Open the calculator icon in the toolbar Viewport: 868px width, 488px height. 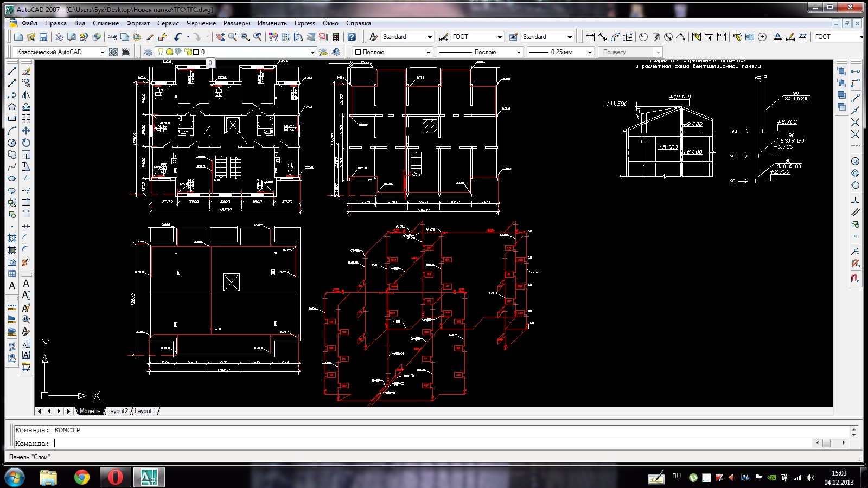click(x=336, y=37)
